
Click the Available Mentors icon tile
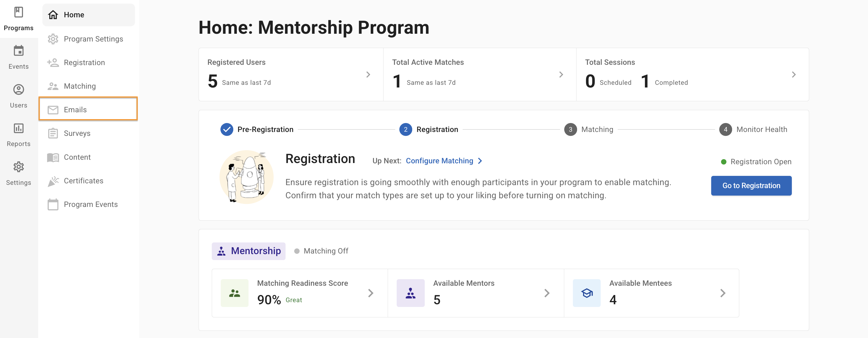[410, 293]
